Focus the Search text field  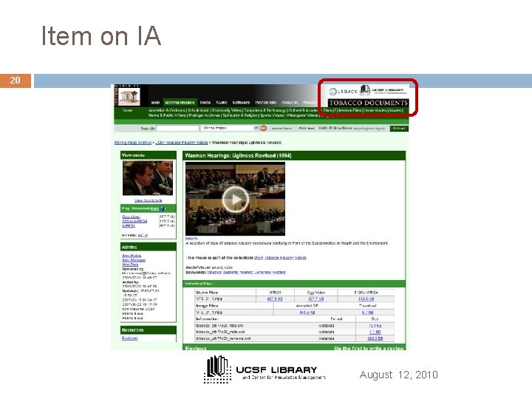click(177, 129)
